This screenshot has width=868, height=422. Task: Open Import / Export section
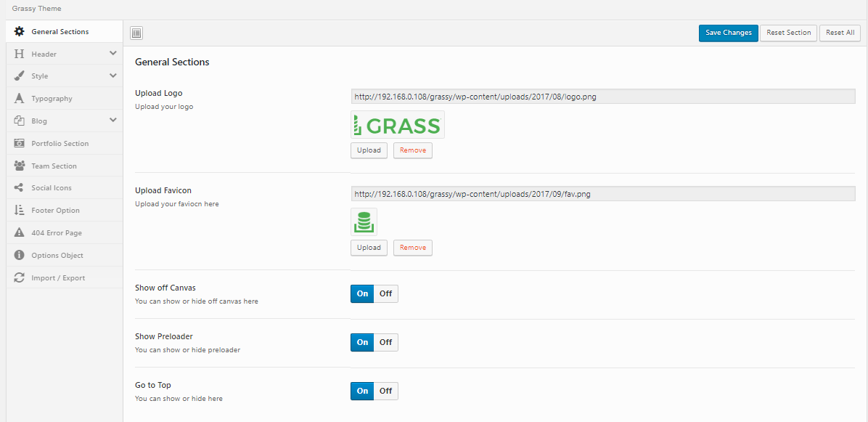tap(64, 277)
